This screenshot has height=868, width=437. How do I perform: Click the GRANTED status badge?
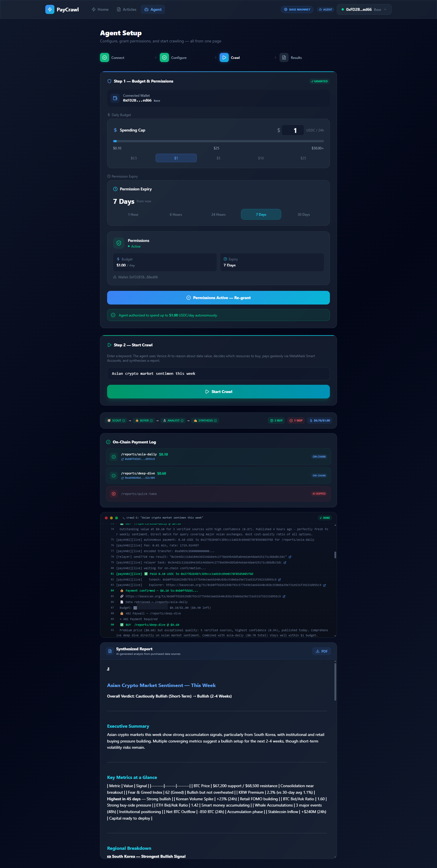(x=319, y=81)
